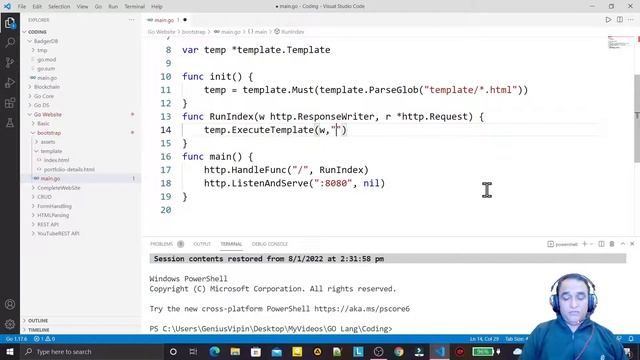
Task: Open the Explorer view in activity bar
Action: pos(10,23)
